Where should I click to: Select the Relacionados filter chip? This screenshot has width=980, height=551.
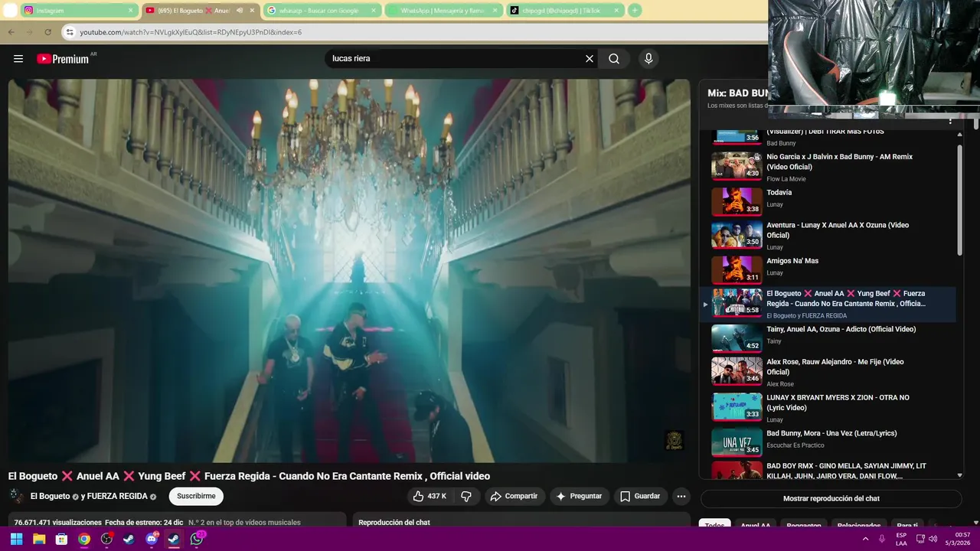pos(858,526)
